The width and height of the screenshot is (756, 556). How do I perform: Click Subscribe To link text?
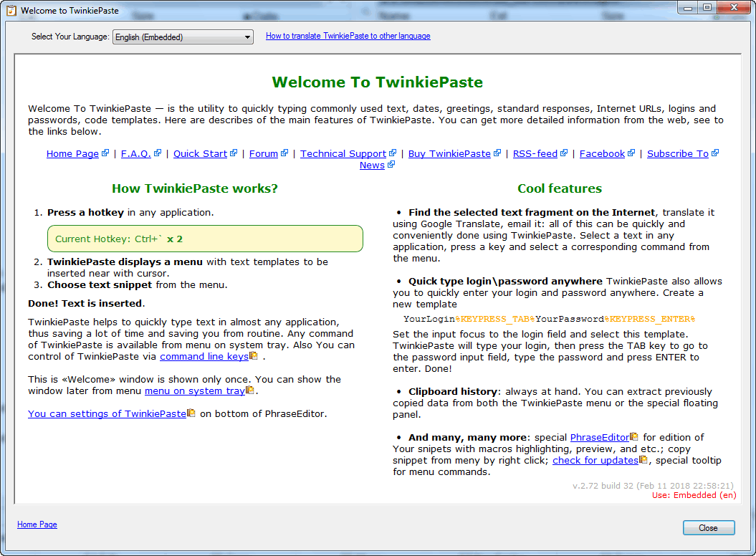pyautogui.click(x=678, y=153)
